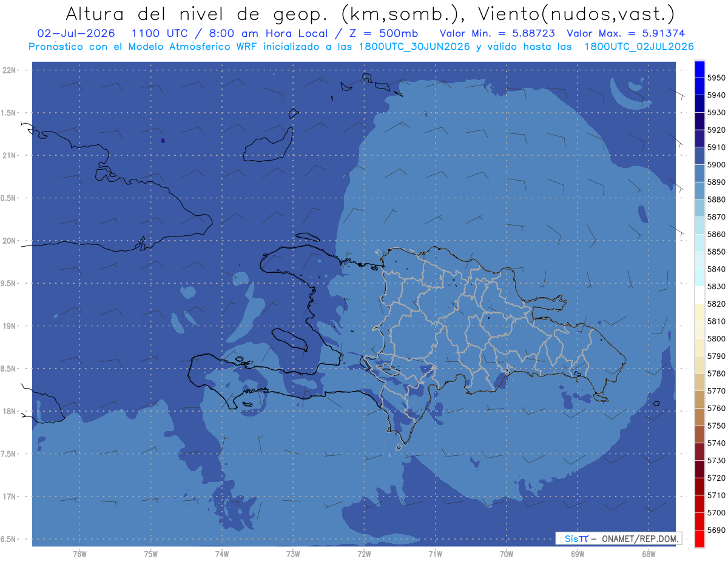728x562 pixels.
Task: Click the '1800UTC_02JUL2026' valid-until time
Action: click(639, 47)
